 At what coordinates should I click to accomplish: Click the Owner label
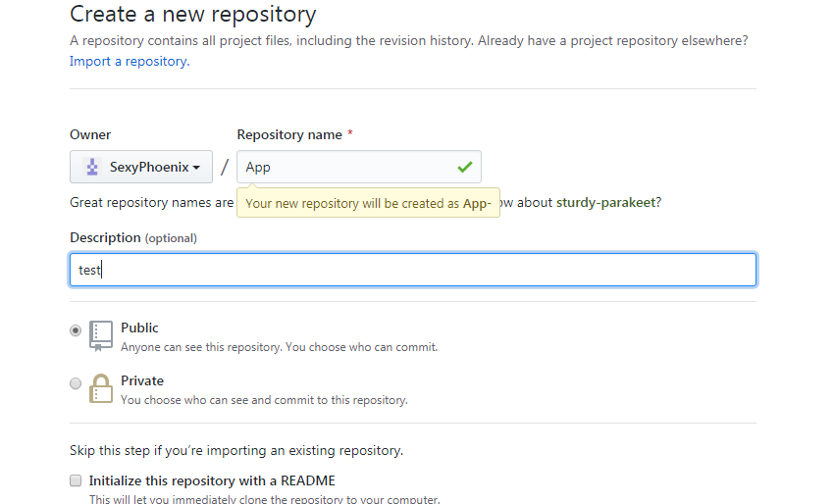tap(90, 134)
